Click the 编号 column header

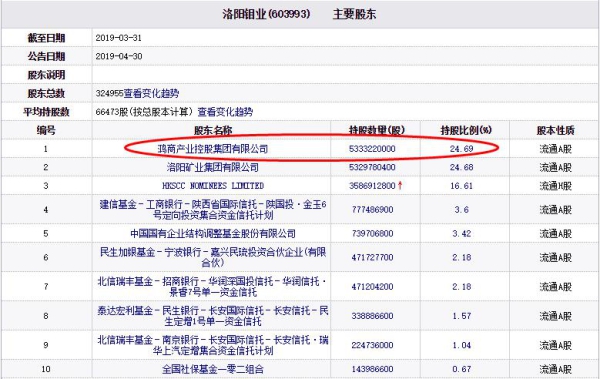[x=46, y=131]
